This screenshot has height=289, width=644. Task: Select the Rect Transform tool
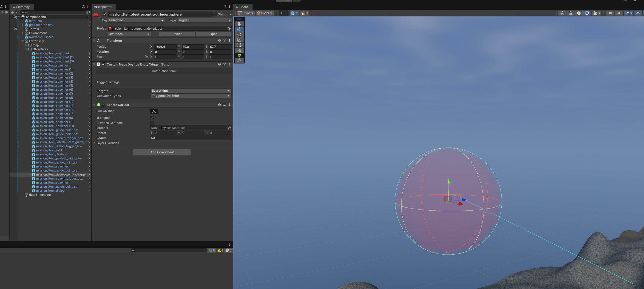tap(239, 45)
